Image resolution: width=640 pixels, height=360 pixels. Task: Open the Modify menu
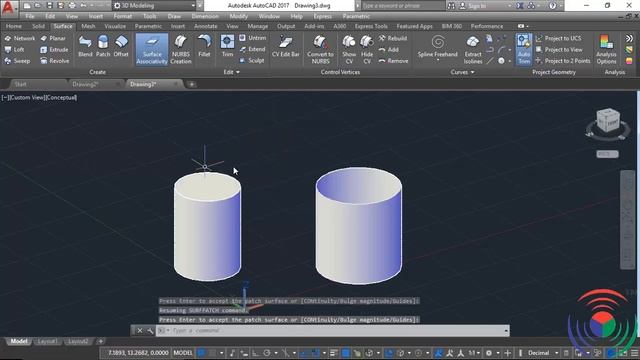[x=238, y=16]
